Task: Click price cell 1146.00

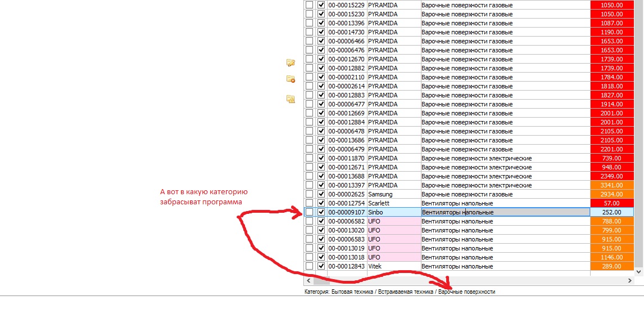Action: 613,257
